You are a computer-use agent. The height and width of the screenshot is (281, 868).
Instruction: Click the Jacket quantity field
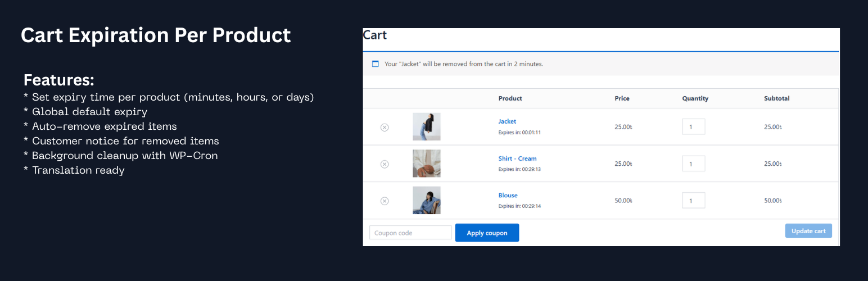tap(693, 127)
